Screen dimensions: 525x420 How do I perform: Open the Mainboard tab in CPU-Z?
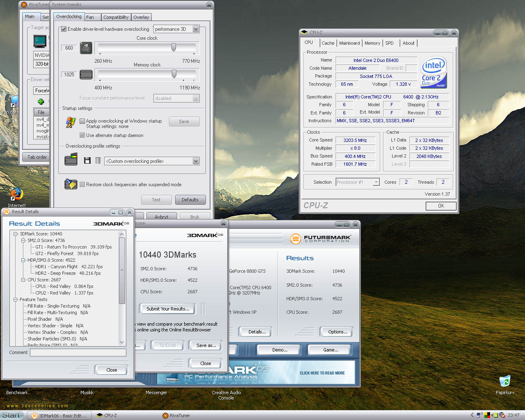(x=349, y=43)
